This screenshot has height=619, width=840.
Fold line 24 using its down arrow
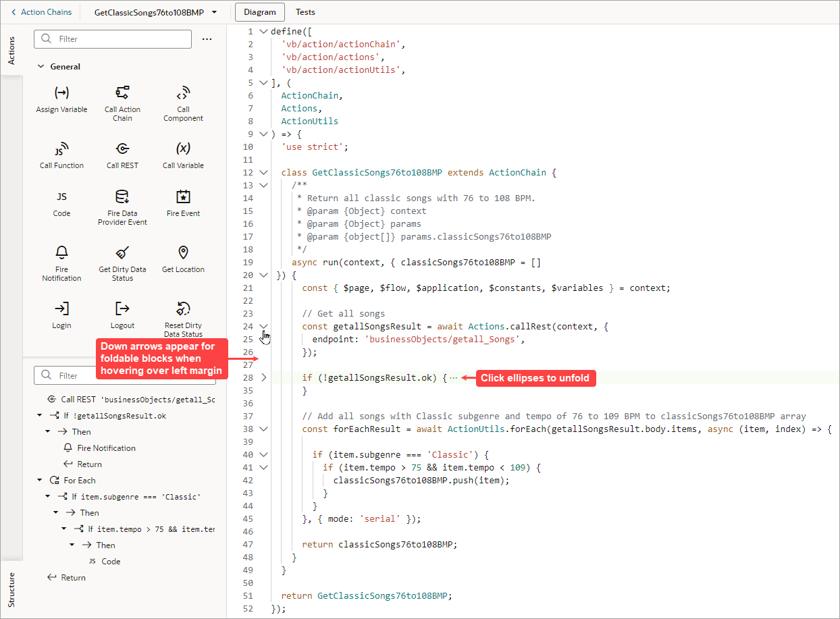pos(263,326)
